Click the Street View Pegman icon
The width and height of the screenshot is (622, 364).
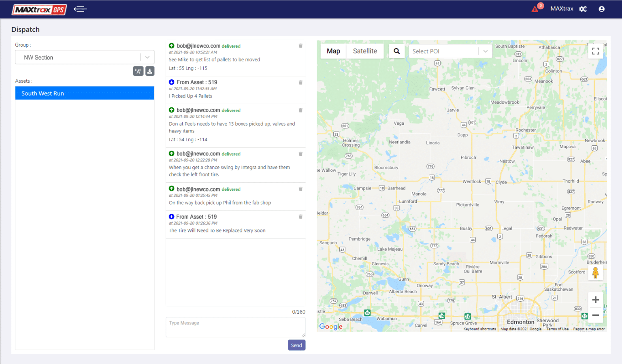tap(596, 273)
